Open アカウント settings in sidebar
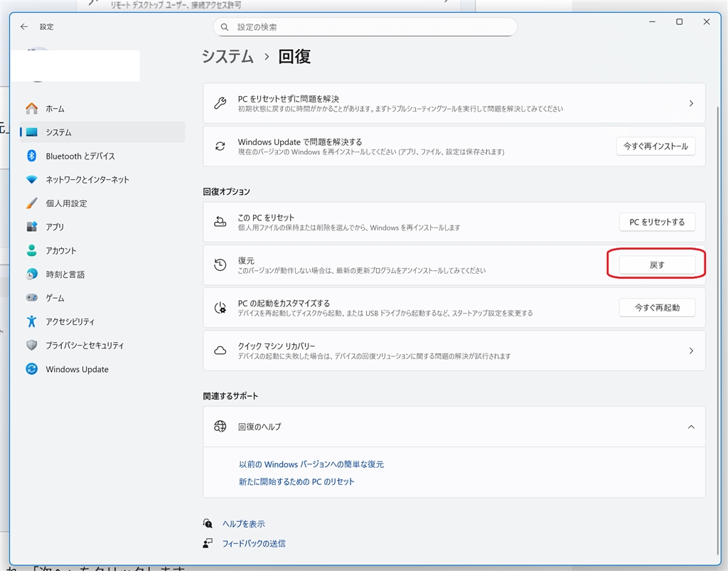Viewport: 728px width, 571px height. click(x=102, y=251)
